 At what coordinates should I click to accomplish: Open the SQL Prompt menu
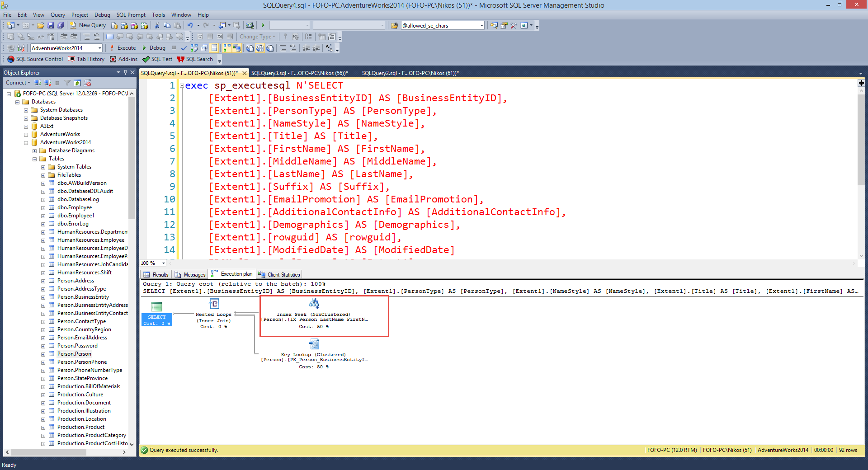(x=131, y=15)
